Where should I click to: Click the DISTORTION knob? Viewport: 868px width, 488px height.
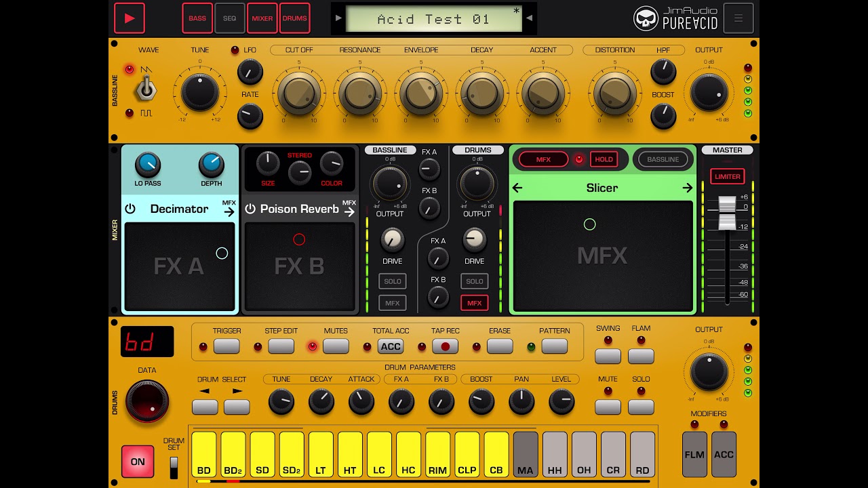tap(615, 94)
